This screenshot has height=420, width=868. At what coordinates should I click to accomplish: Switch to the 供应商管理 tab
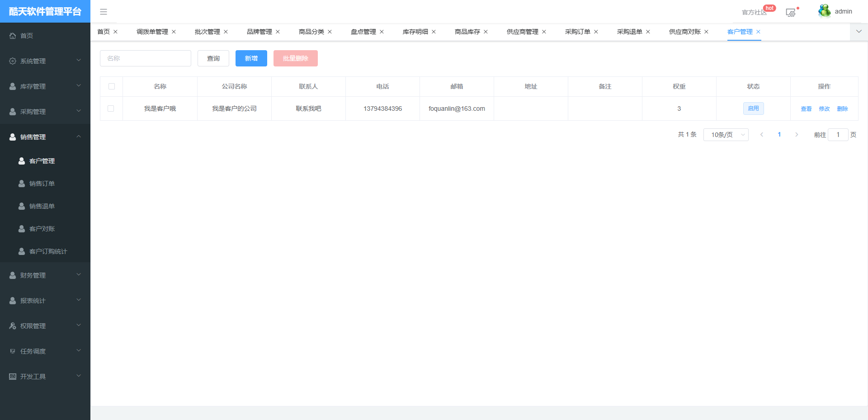coord(523,32)
